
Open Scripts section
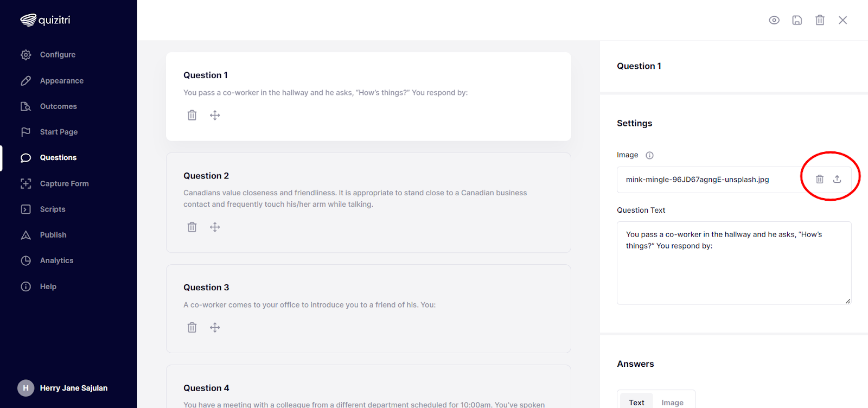point(53,209)
